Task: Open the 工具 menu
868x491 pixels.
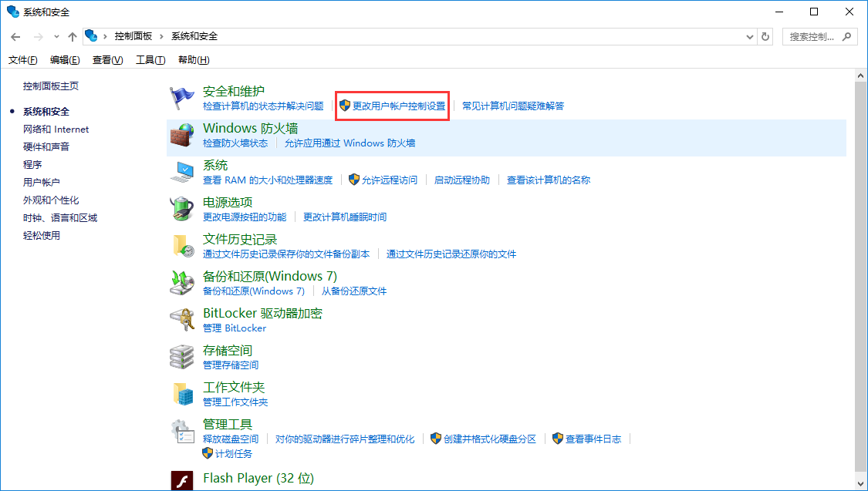Action: pyautogui.click(x=150, y=59)
